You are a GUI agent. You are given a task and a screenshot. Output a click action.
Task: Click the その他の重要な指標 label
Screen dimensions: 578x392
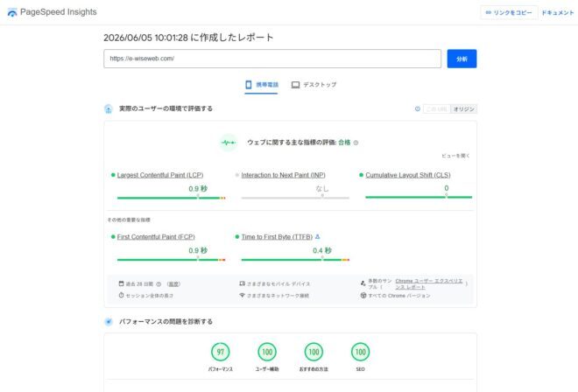[129, 220]
